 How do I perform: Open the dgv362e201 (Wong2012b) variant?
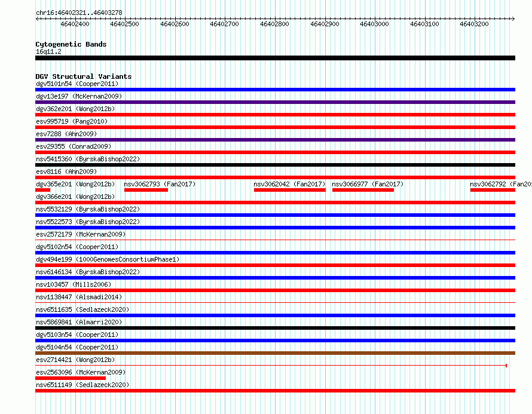click(75, 109)
